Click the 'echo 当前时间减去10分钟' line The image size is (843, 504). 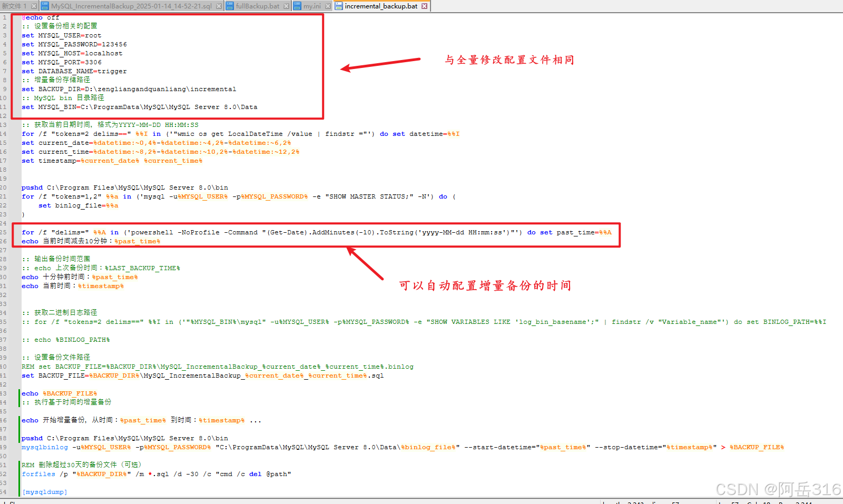click(91, 241)
